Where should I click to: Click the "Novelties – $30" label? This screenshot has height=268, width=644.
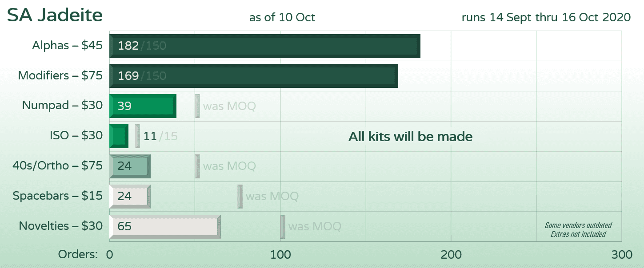(60, 226)
